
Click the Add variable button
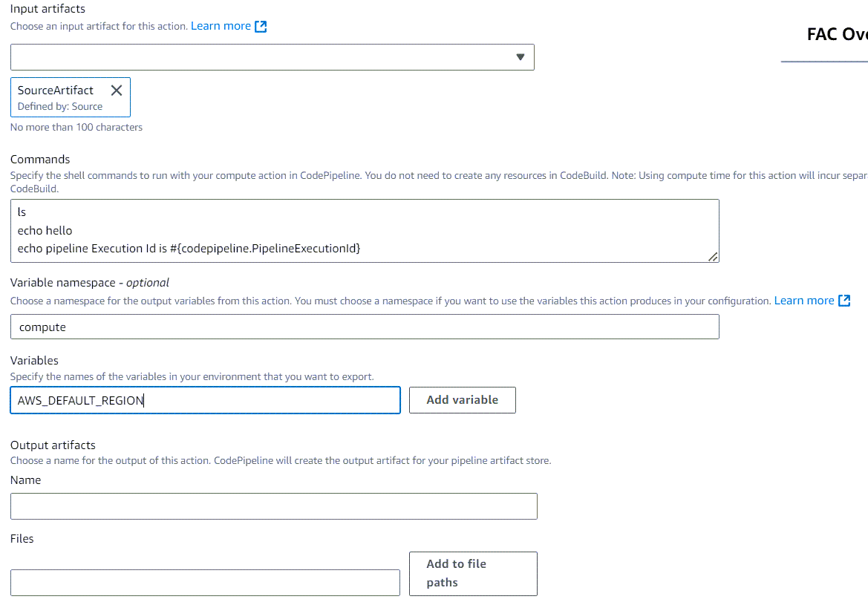[x=462, y=399]
